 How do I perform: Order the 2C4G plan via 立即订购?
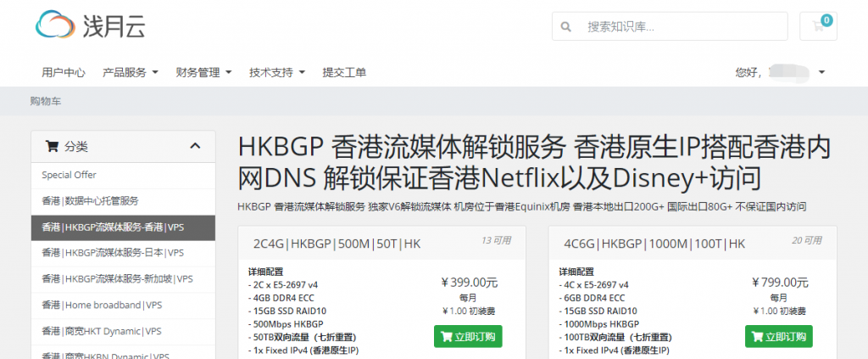pos(468,336)
